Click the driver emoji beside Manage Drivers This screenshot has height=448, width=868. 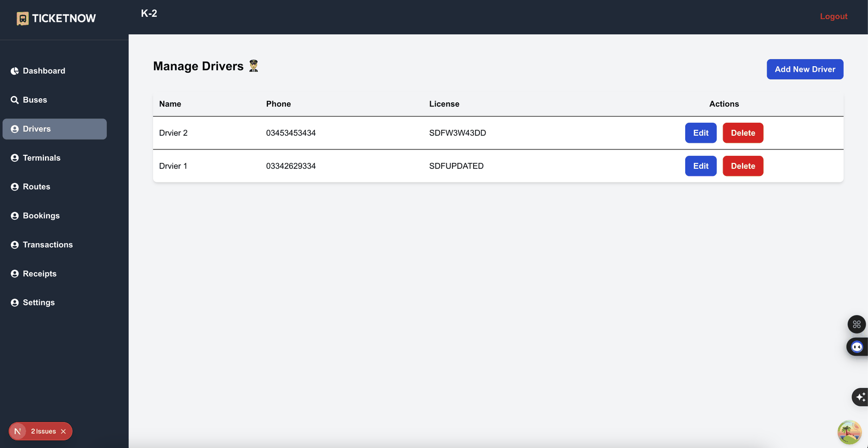coord(253,66)
